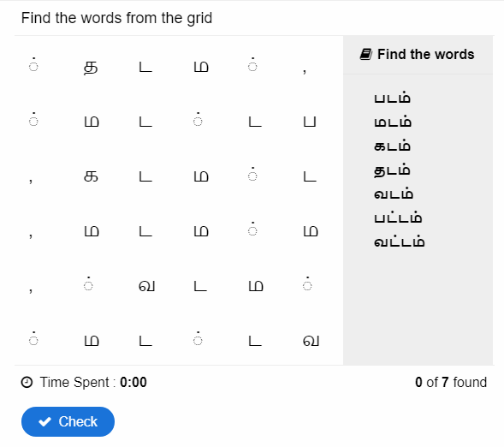Click the Time Spent 0:00 timer text
Screen dimensions: 504x447
tap(93, 383)
